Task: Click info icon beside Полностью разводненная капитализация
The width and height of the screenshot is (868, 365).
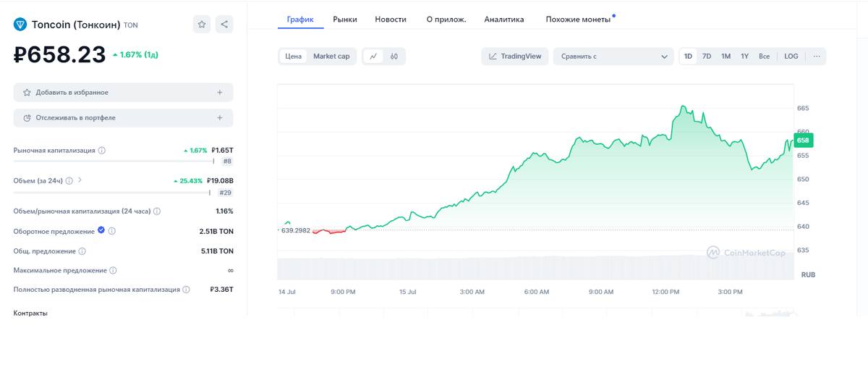Action: (x=186, y=290)
